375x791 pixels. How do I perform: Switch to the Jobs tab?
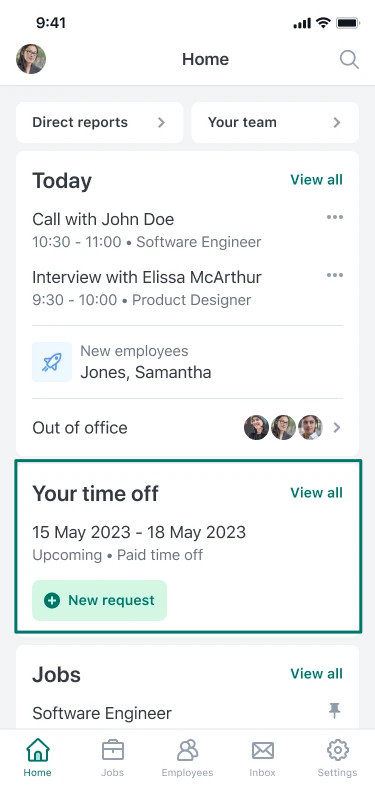point(112,758)
